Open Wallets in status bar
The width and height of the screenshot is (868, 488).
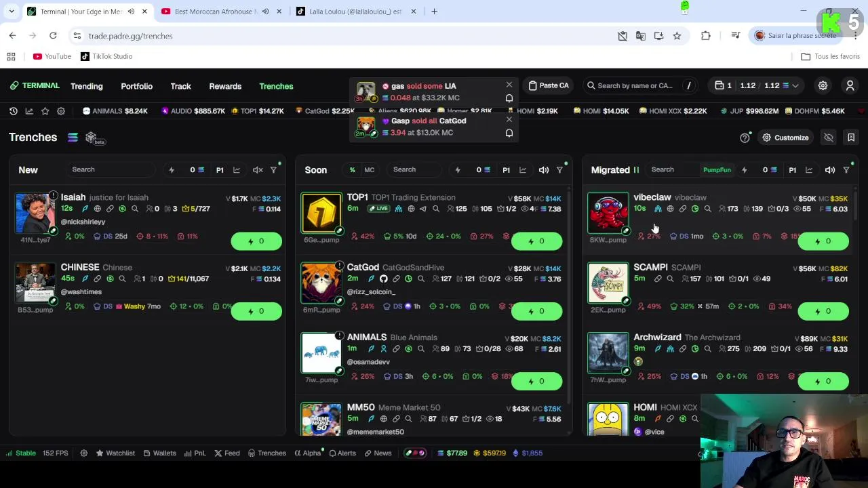pyautogui.click(x=159, y=453)
